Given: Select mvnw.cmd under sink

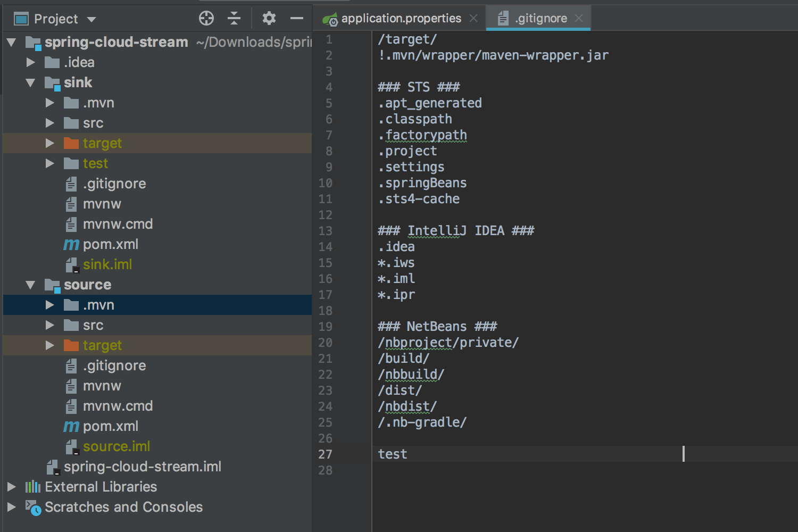Looking at the screenshot, I should (x=118, y=224).
